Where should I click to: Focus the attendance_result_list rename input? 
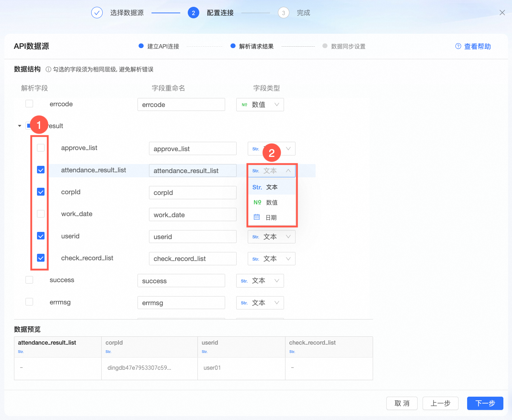click(193, 171)
